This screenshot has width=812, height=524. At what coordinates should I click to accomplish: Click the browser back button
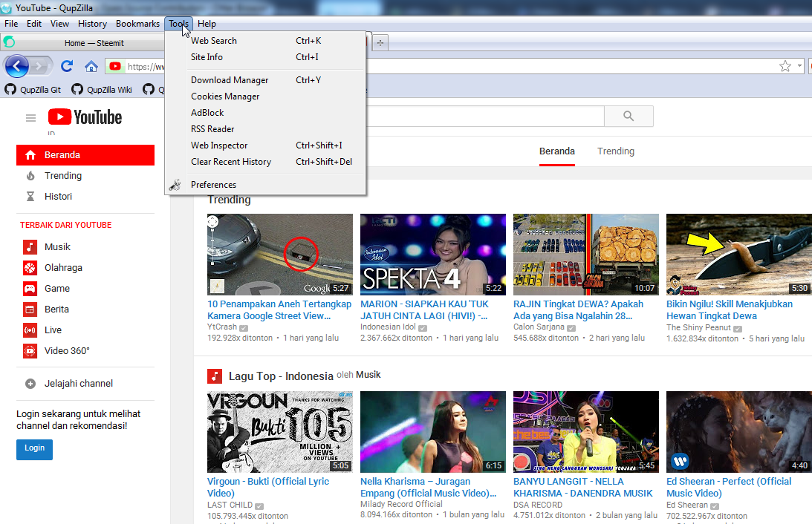(x=17, y=67)
